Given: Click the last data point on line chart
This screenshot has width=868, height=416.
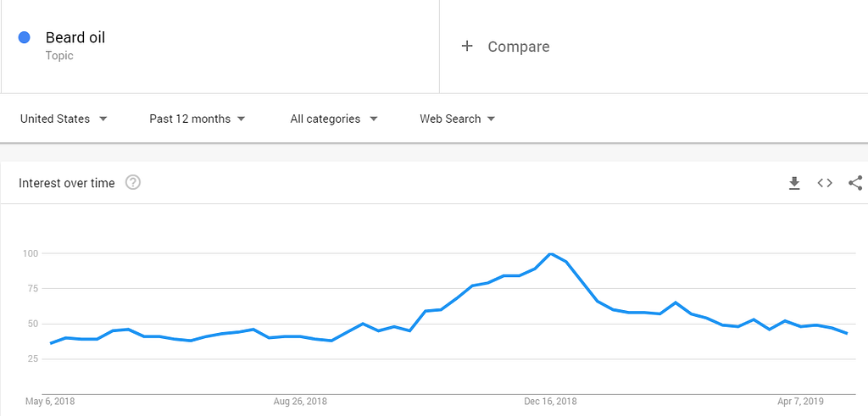Looking at the screenshot, I should tap(847, 333).
